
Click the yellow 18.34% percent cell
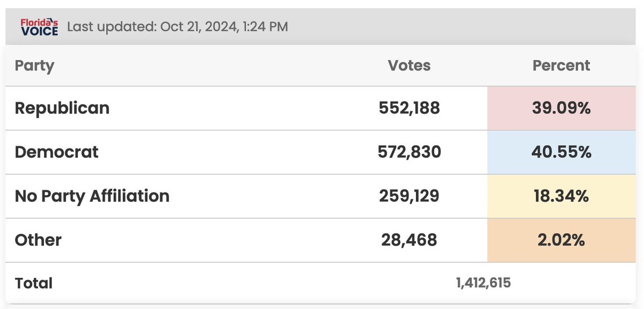[x=562, y=196]
